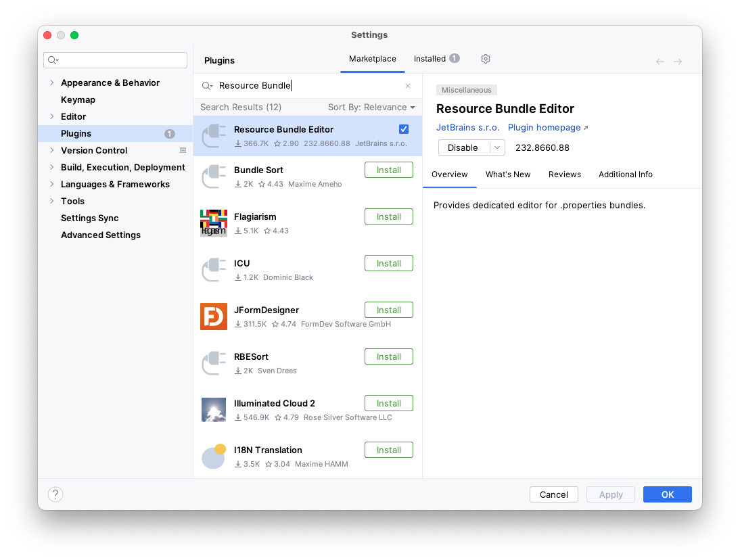Select Keymap in the settings tree
The width and height of the screenshot is (740, 560).
[78, 99]
